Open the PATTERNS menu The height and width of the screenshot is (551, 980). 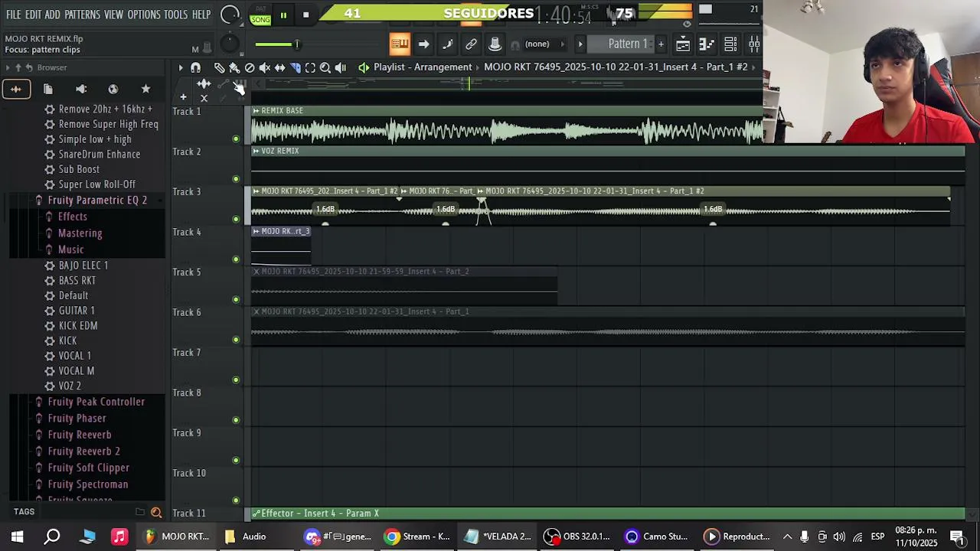click(82, 15)
